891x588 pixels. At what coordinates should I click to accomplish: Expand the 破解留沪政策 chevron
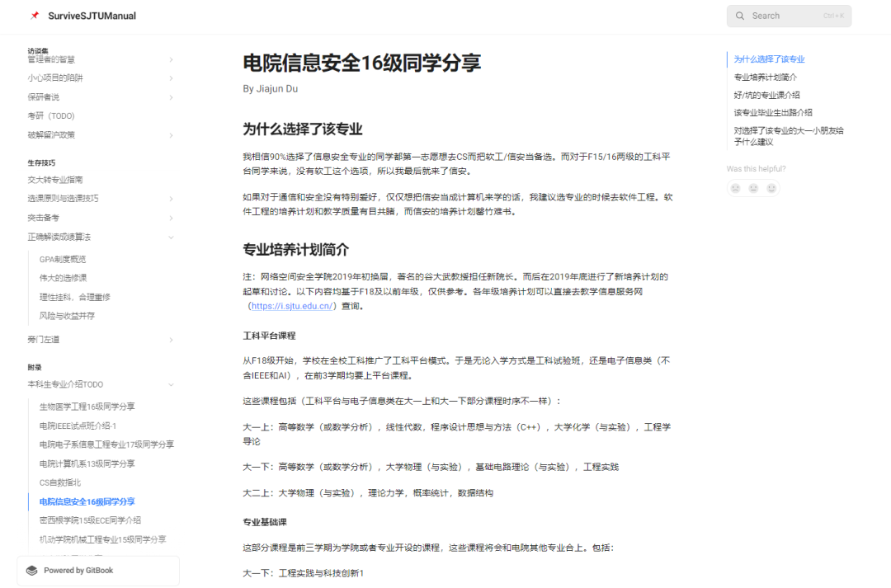(x=171, y=135)
